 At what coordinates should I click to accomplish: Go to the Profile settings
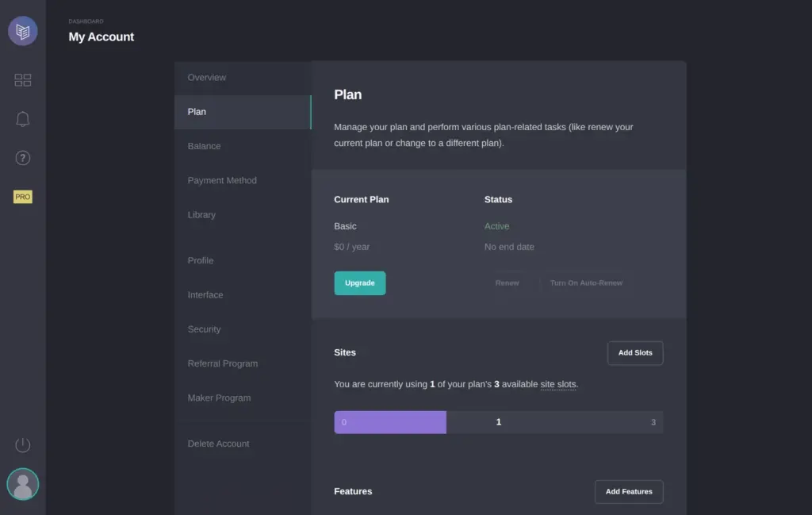pos(243,260)
